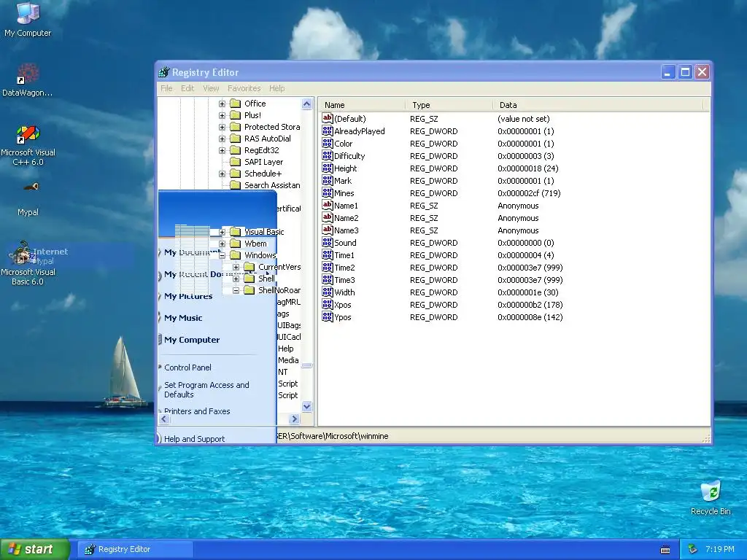Screen dimensions: 747x560
Task: Expand the Office registry key
Action: (x=222, y=104)
